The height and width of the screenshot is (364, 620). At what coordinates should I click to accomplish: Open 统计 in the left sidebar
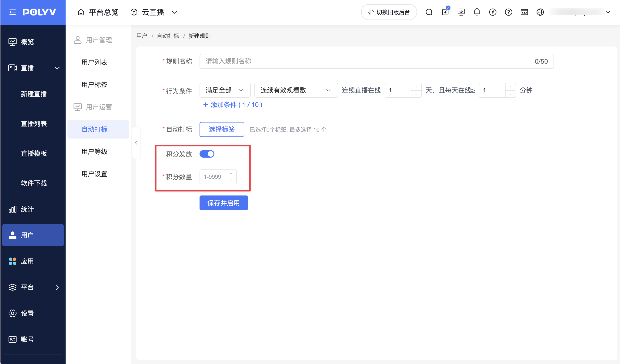pos(33,209)
